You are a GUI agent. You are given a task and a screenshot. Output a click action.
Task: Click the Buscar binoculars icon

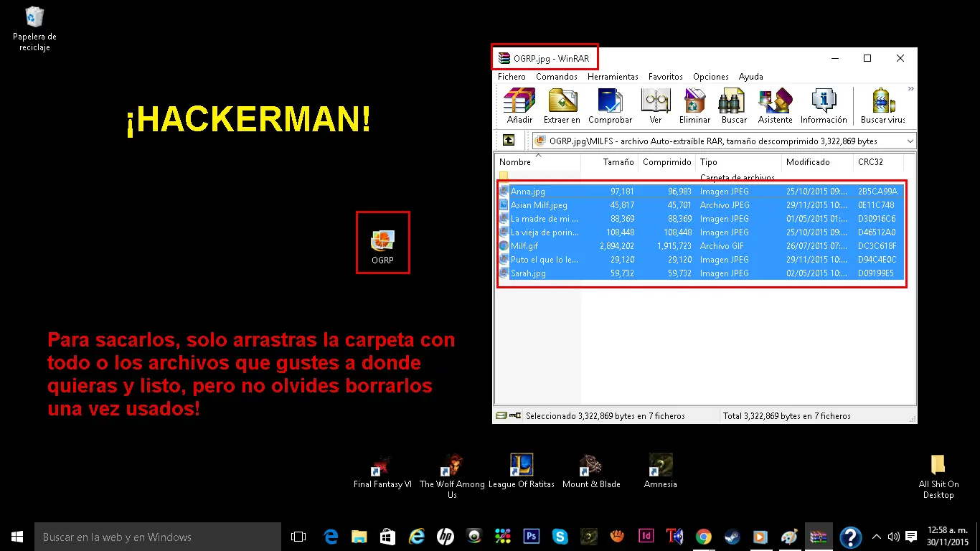(x=734, y=105)
